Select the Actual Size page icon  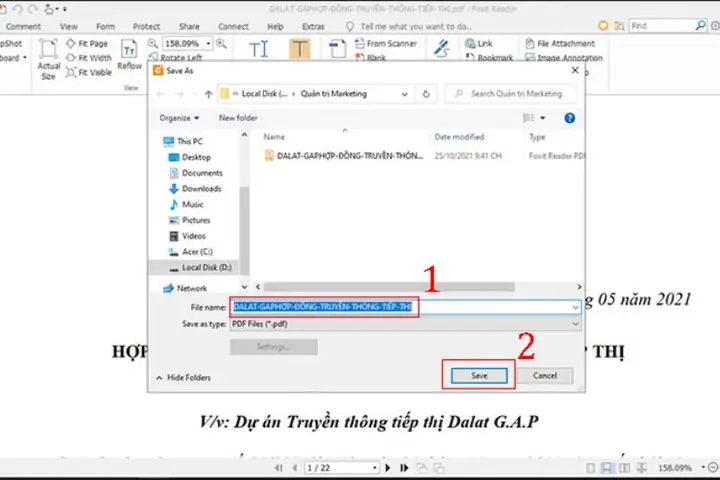point(48,49)
